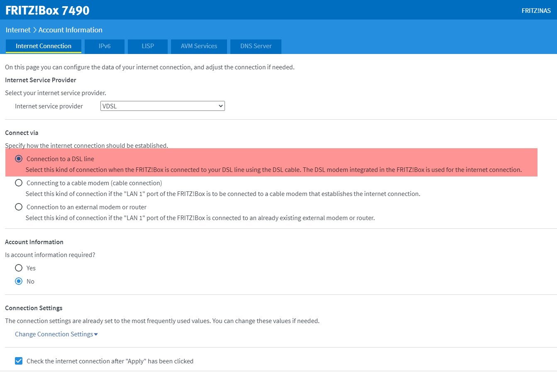This screenshot has width=557, height=392.
Task: Click the 'Internet service provider' field label
Action: [49, 106]
